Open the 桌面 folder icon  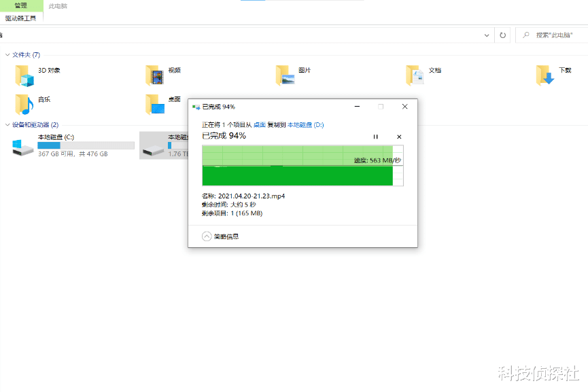coord(155,104)
